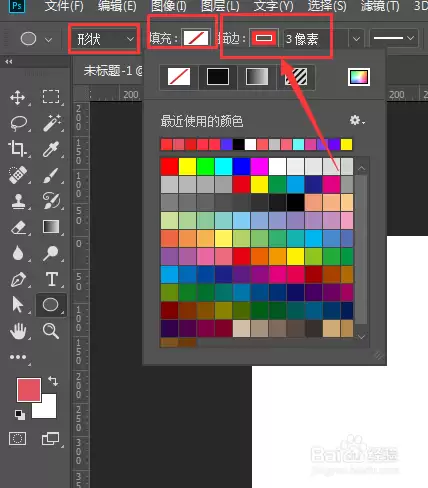Pick the black recently used color
This screenshot has height=488, width=428.
(x=238, y=144)
